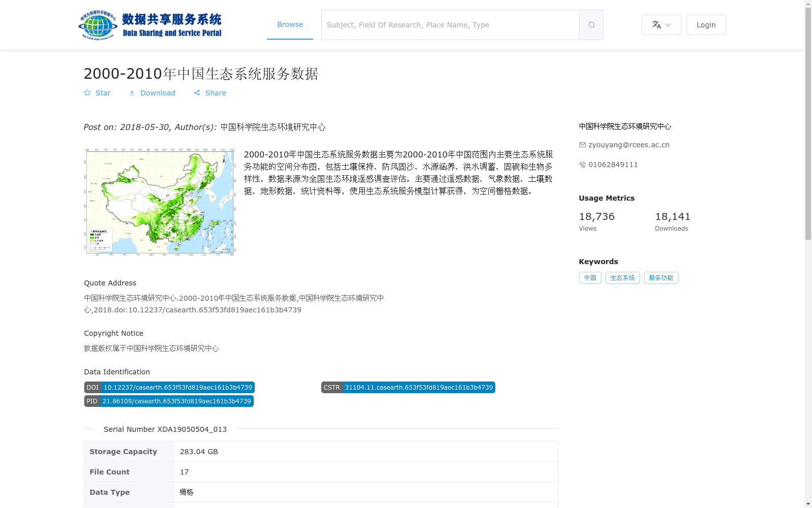Viewport: 812px width, 508px height.
Task: Click the Quote Address citation text
Action: [234, 304]
